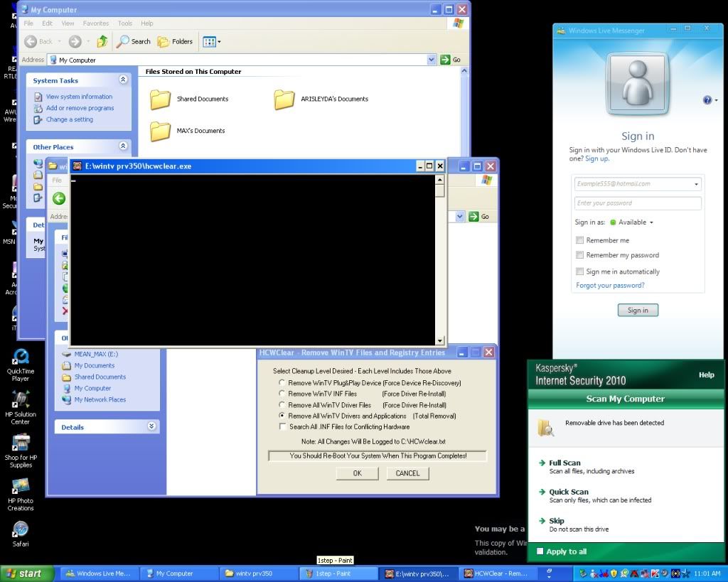Click Help in the Kaspersky popup
The width and height of the screenshot is (728, 582).
click(706, 375)
